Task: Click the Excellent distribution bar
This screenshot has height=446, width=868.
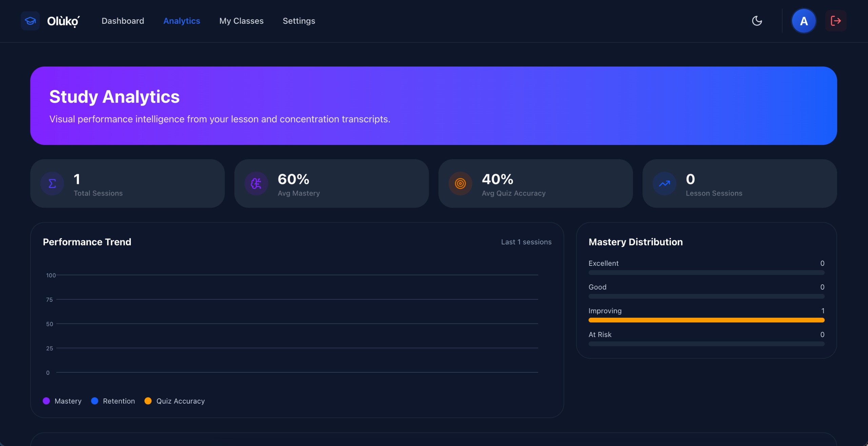Action: pos(706,273)
